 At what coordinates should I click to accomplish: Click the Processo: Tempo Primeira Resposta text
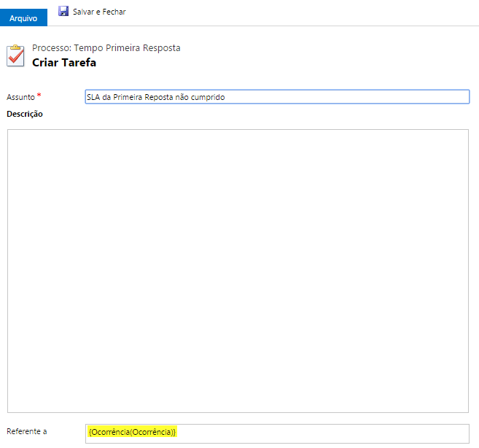106,48
